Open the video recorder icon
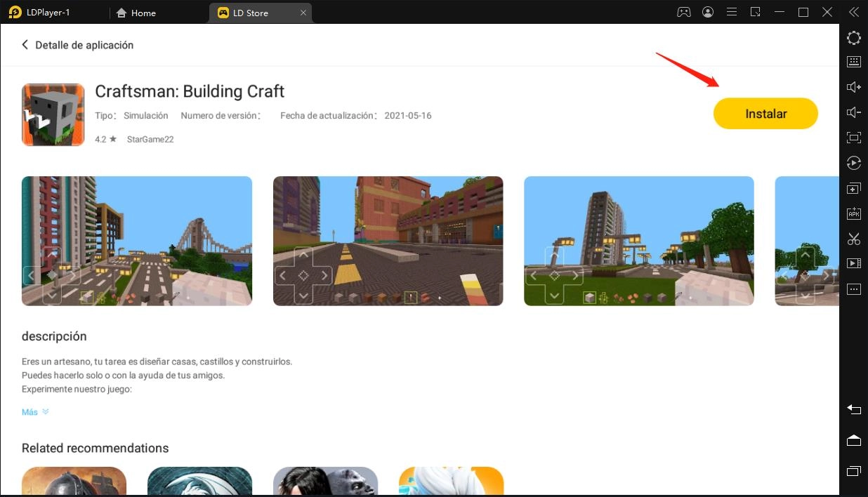The width and height of the screenshot is (868, 497). pyautogui.click(x=854, y=263)
